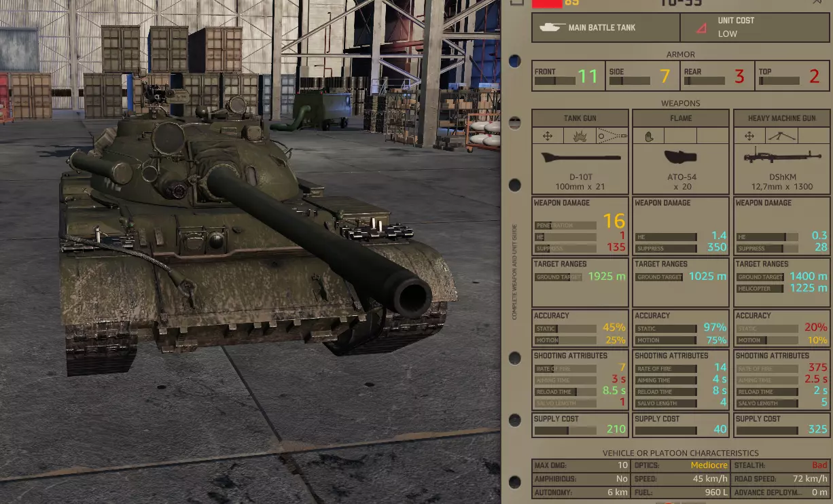Click the Rear armor value 3
The height and width of the screenshot is (504, 833).
tap(739, 77)
